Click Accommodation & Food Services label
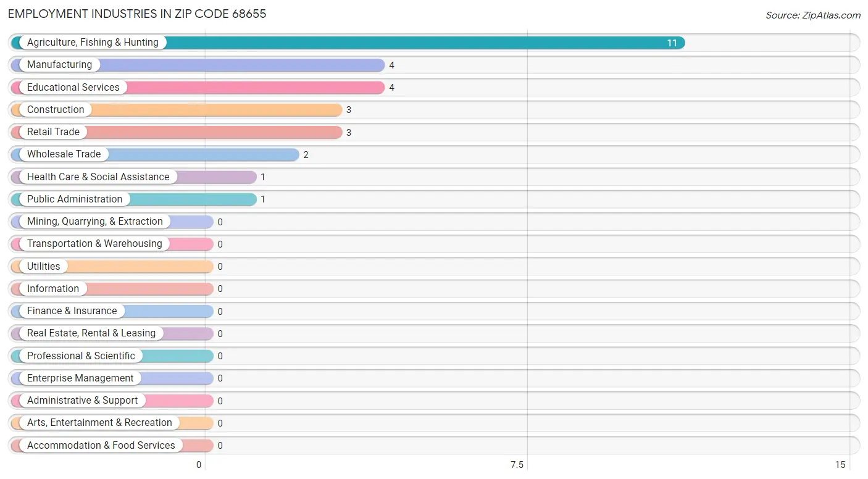This screenshot has height=479, width=868. pos(101,445)
